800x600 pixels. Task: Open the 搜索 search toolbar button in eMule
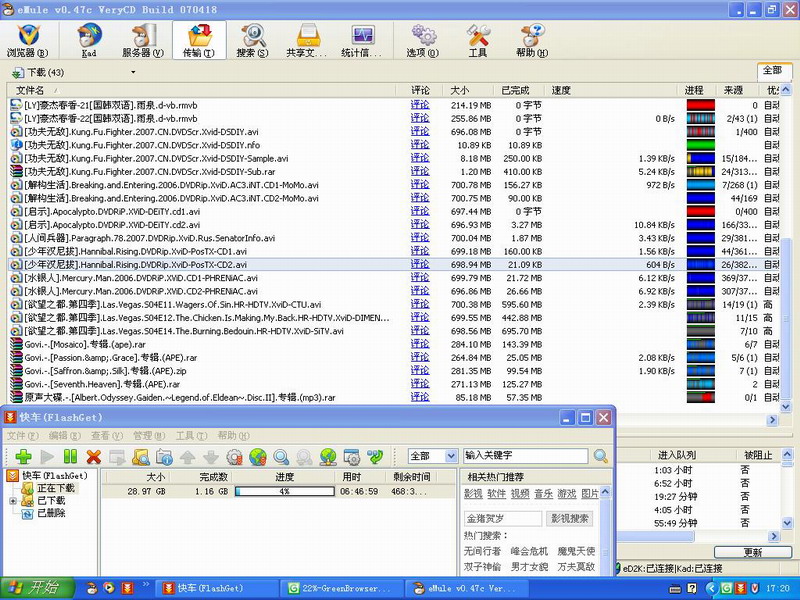pos(253,40)
